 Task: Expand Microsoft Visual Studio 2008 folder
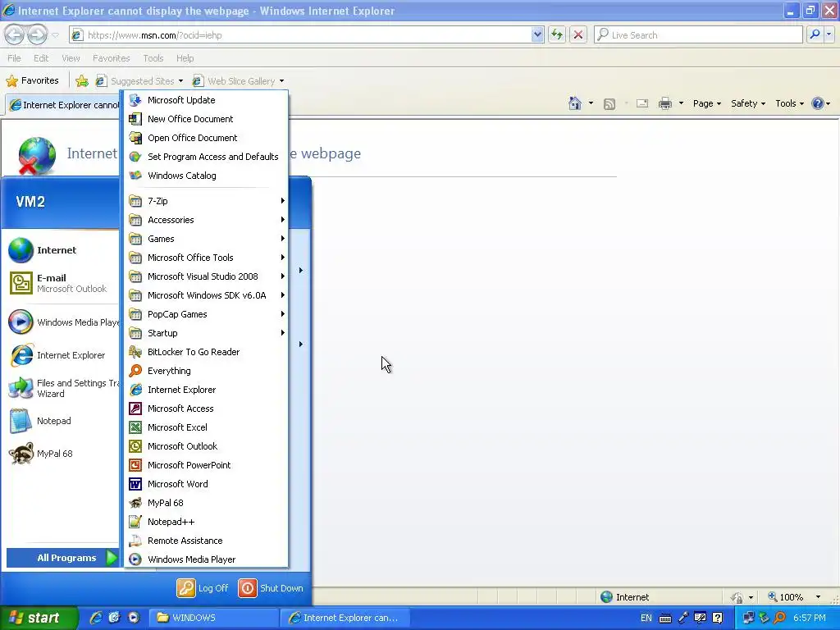(x=206, y=276)
